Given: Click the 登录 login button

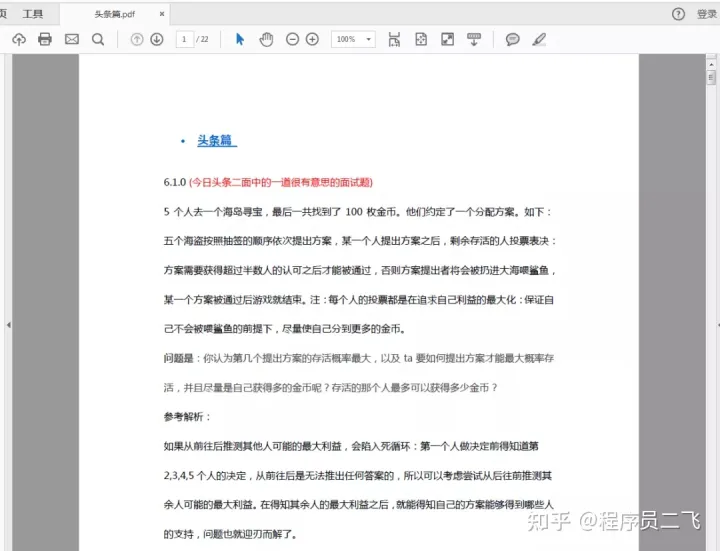Looking at the screenshot, I should [707, 14].
